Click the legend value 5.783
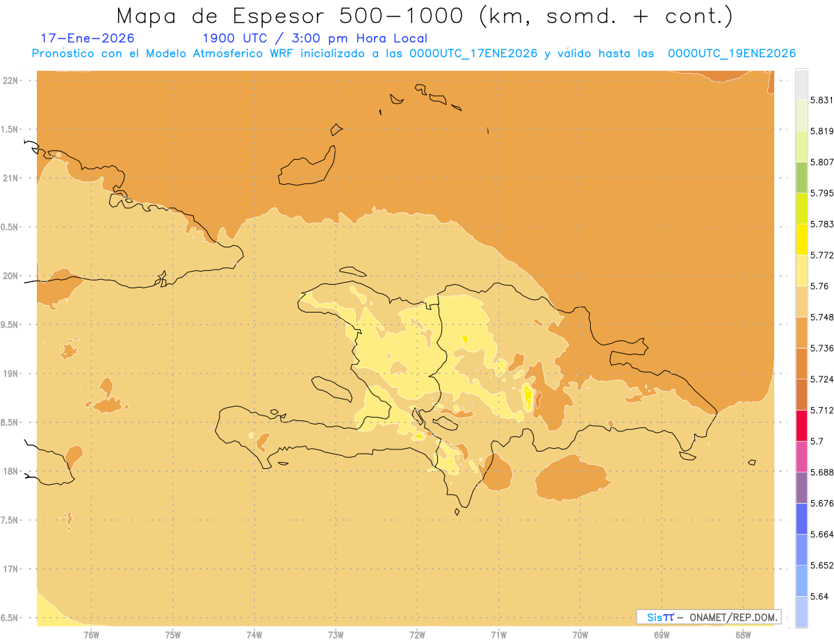834x644 pixels. point(821,224)
